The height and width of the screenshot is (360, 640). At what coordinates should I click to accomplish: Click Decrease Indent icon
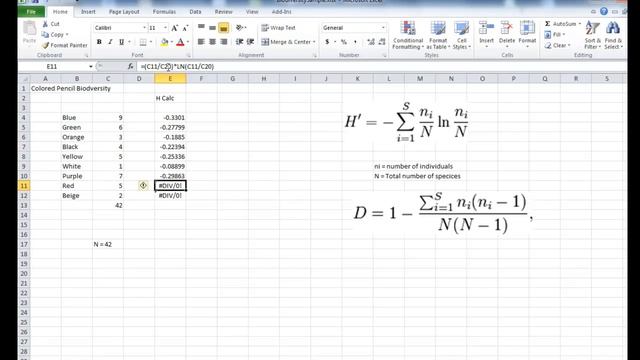coord(240,42)
